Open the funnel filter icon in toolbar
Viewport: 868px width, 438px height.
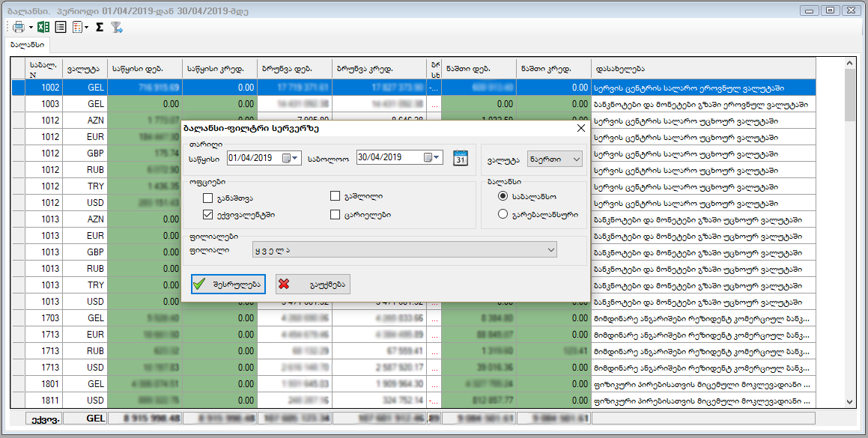pos(116,27)
